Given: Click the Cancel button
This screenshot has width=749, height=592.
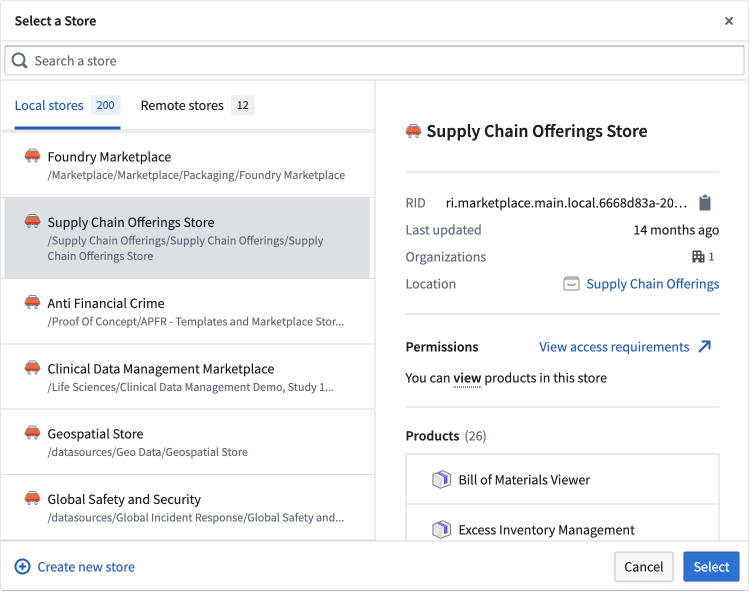Looking at the screenshot, I should (644, 567).
